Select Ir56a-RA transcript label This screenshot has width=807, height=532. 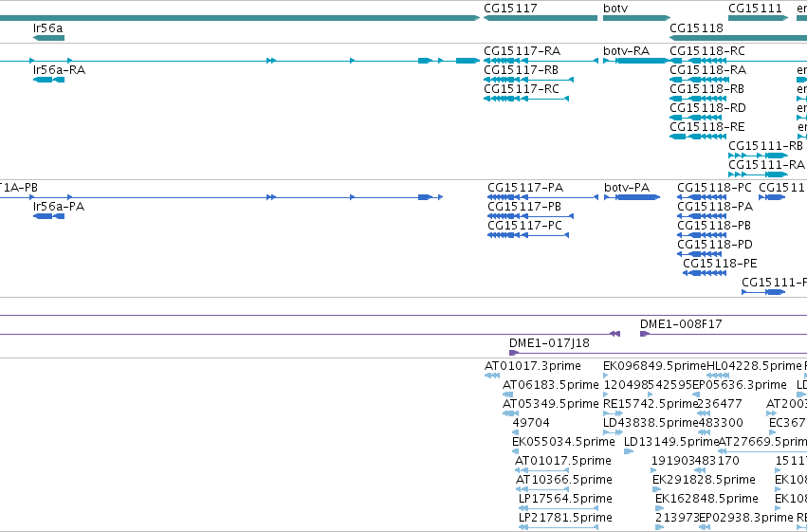coord(59,70)
